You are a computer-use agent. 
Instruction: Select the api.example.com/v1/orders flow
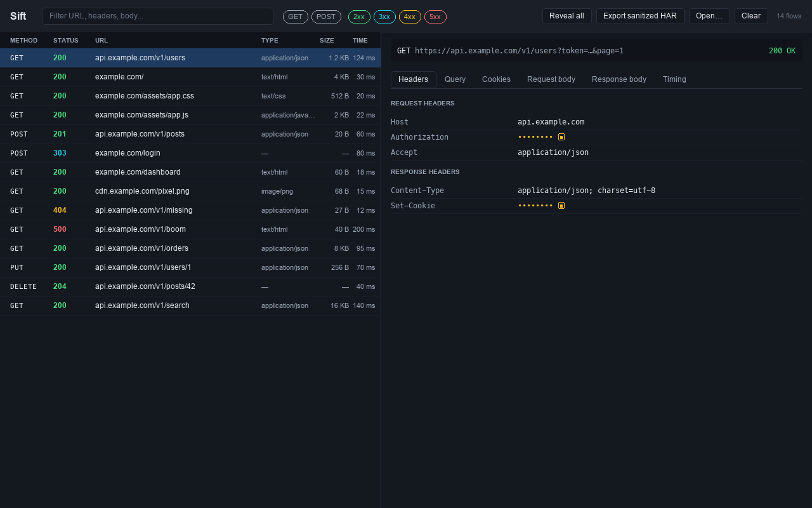point(190,248)
